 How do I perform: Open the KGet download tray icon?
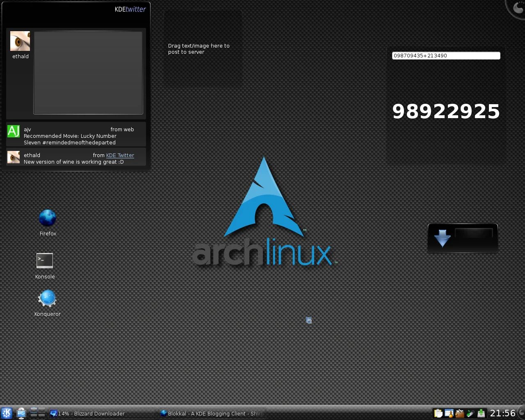481,413
